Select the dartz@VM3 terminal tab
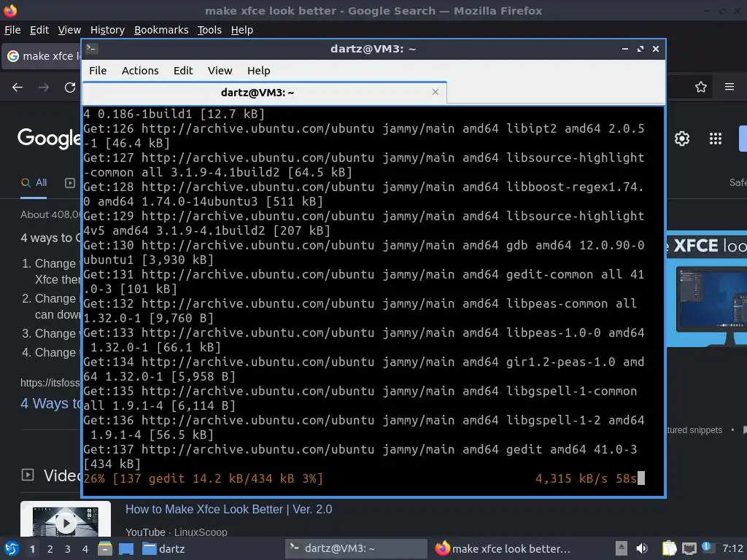 pyautogui.click(x=265, y=93)
